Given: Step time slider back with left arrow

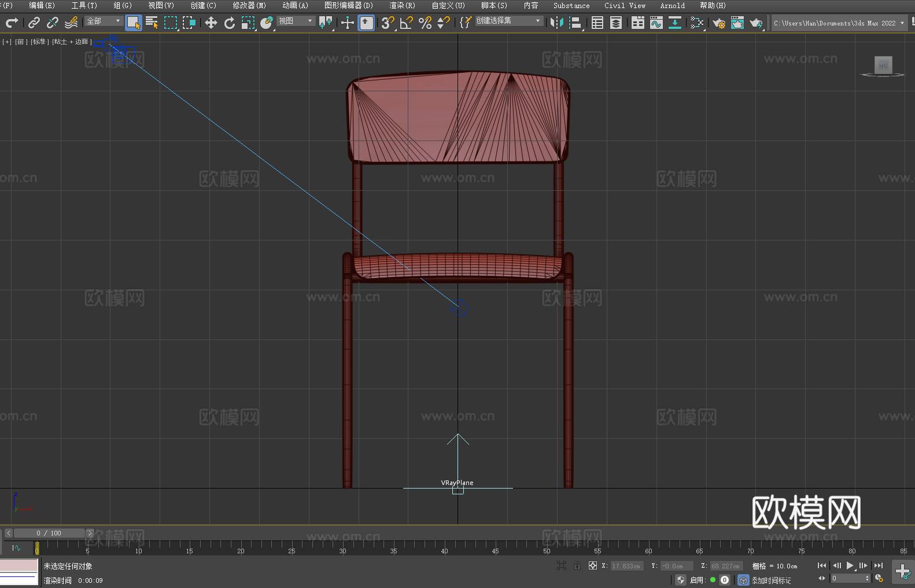Looking at the screenshot, I should pyautogui.click(x=8, y=533).
